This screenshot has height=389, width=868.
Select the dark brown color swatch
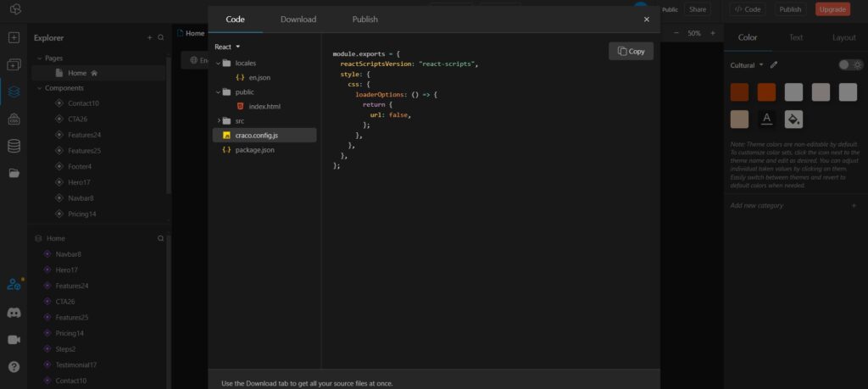coord(739,92)
